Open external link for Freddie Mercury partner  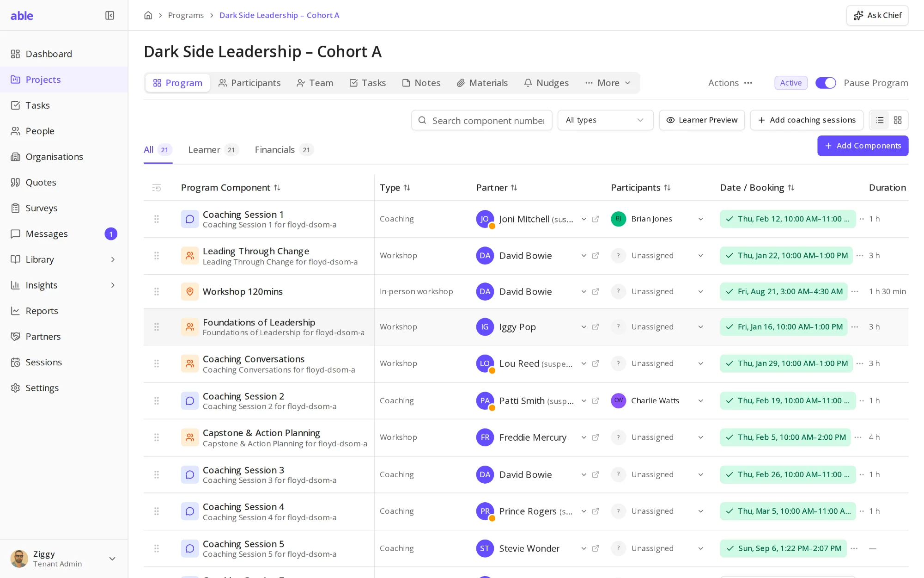596,437
